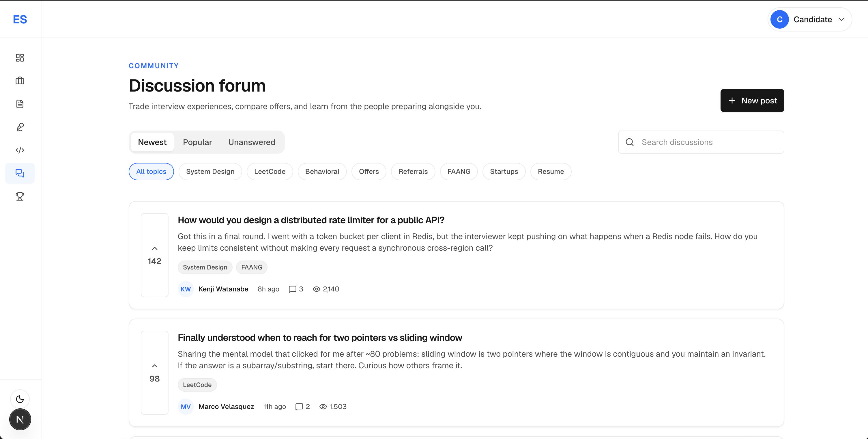The width and height of the screenshot is (868, 439).
Task: Open the microphone interview icon in sidebar
Action: 20,127
